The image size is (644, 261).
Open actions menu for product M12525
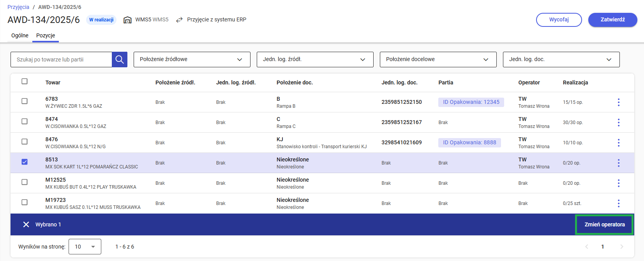tap(618, 183)
